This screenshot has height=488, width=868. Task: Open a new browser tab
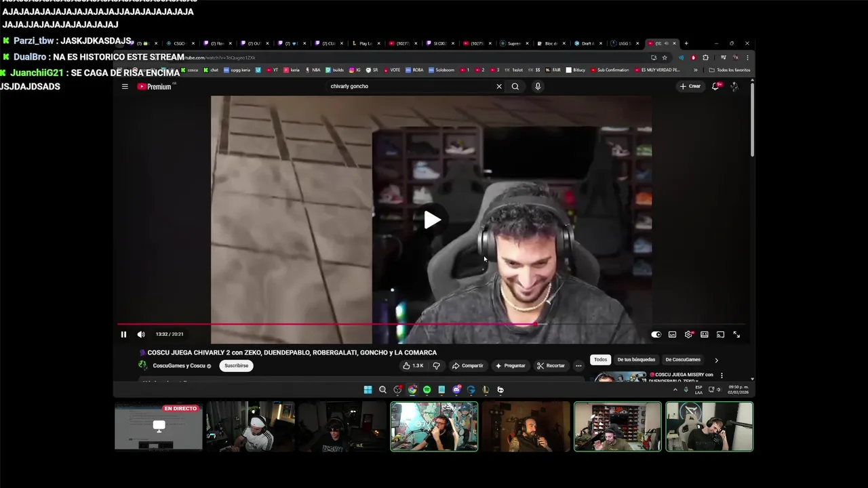686,43
